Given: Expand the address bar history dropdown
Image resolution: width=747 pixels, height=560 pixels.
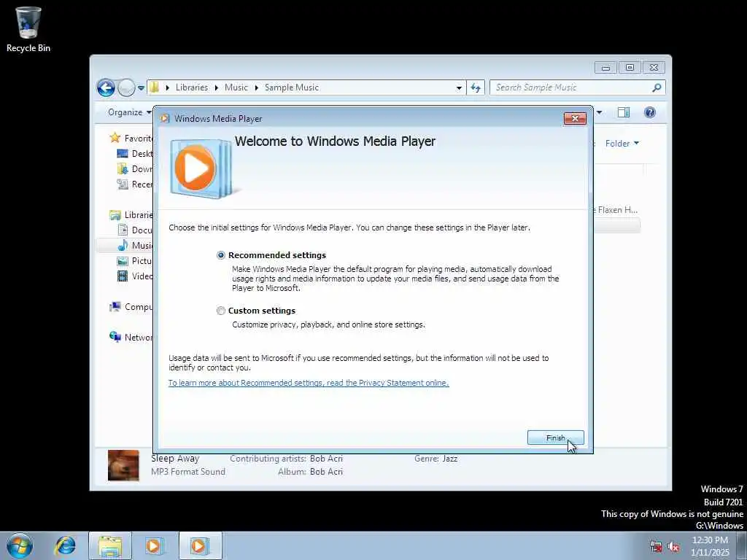Looking at the screenshot, I should [459, 88].
